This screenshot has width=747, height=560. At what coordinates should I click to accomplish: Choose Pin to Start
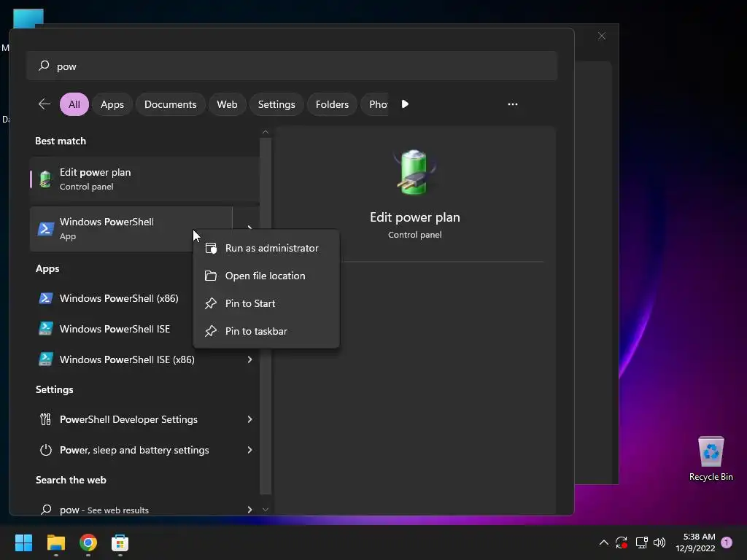click(266, 303)
